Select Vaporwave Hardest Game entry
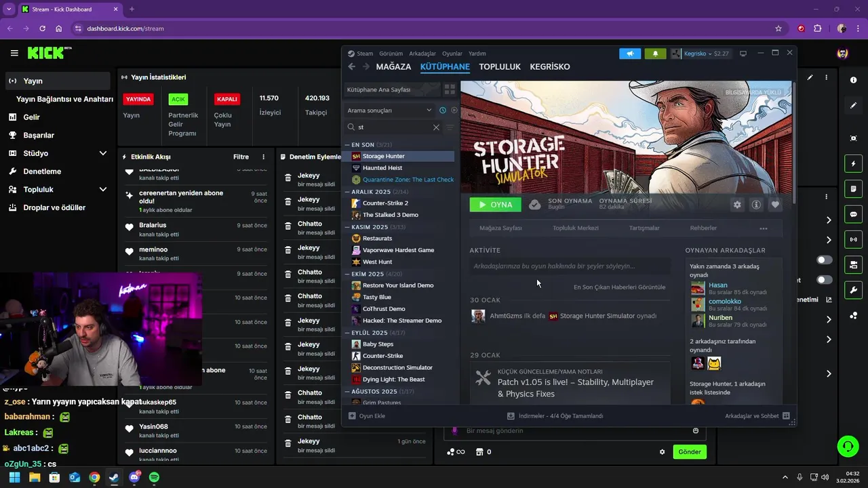 click(x=399, y=250)
